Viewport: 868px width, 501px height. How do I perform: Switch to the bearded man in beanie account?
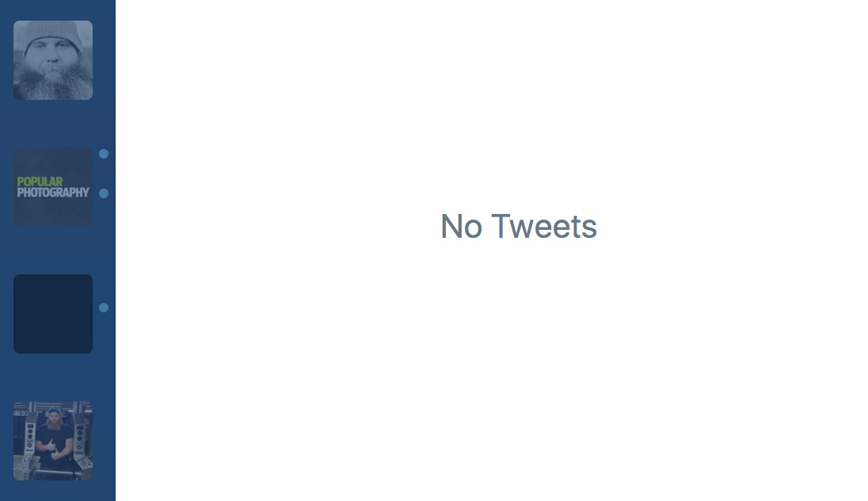tap(53, 60)
